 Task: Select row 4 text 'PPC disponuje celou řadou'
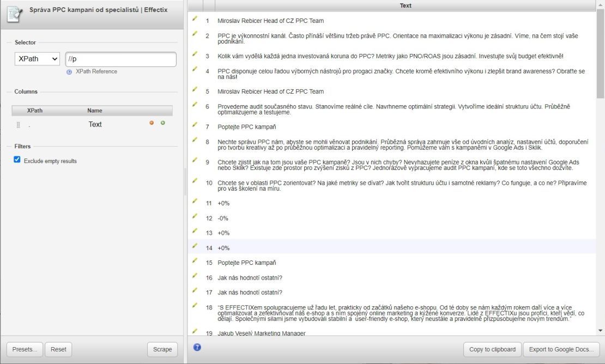click(401, 74)
